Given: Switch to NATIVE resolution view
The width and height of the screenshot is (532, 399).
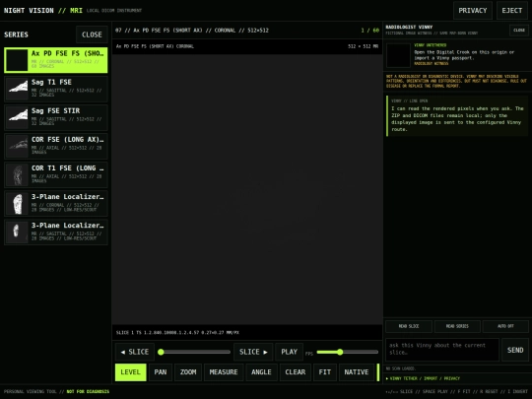Looking at the screenshot, I should point(357,372).
